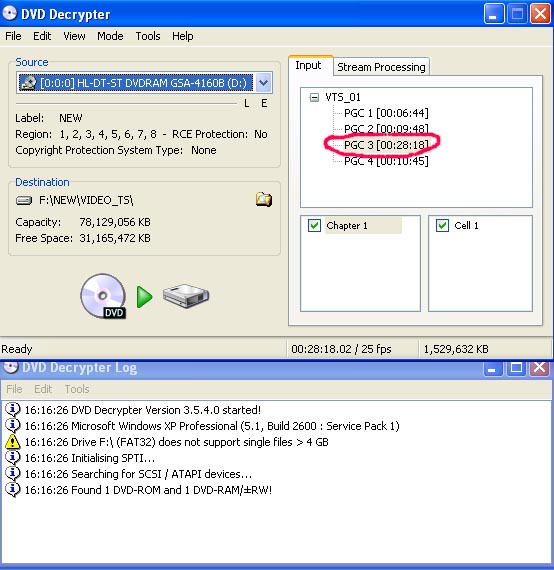Click the L (load) button under the source
This screenshot has height=570, width=554.
coord(246,103)
